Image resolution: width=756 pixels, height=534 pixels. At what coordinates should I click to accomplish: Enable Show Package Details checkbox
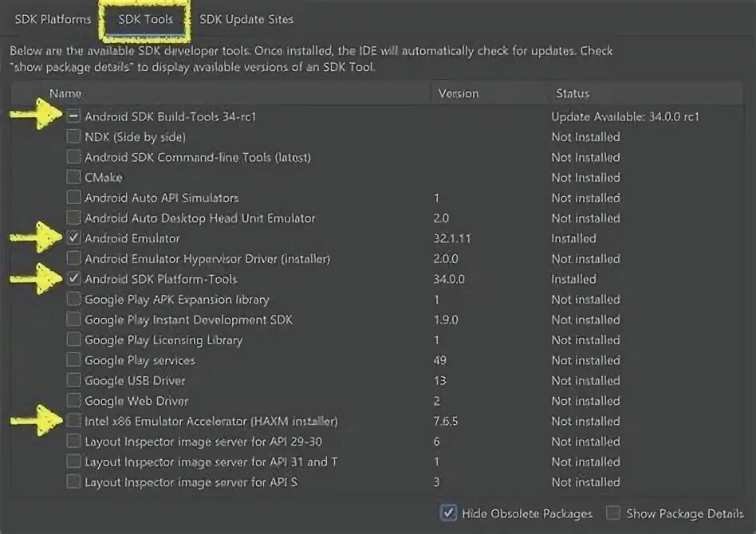pos(613,513)
